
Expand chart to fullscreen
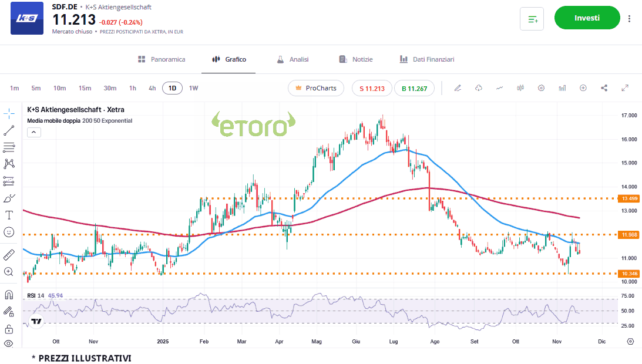point(625,88)
